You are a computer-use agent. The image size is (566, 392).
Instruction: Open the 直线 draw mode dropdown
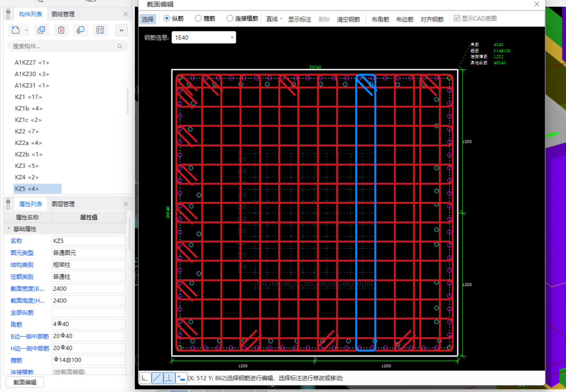point(281,19)
